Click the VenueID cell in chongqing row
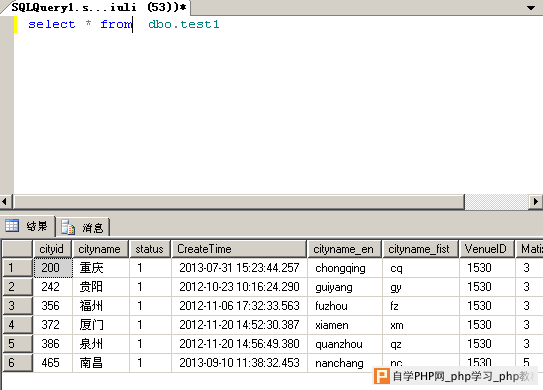Screen dimensions: 543x390 487,268
